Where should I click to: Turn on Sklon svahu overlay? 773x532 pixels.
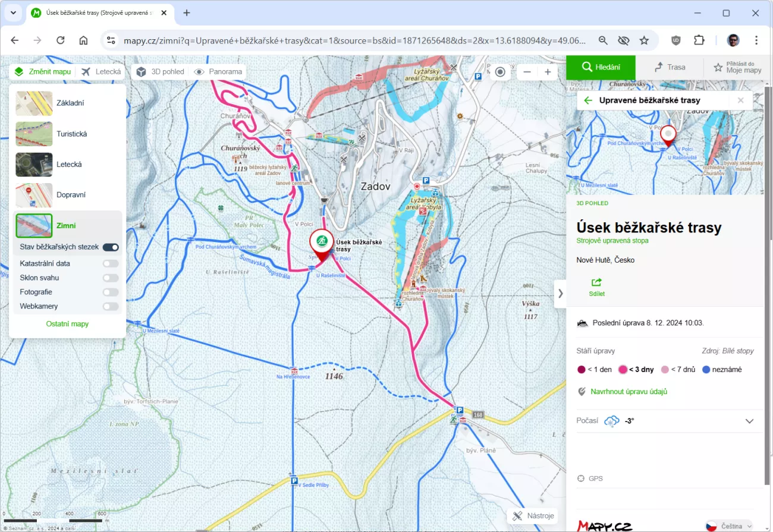click(x=111, y=278)
